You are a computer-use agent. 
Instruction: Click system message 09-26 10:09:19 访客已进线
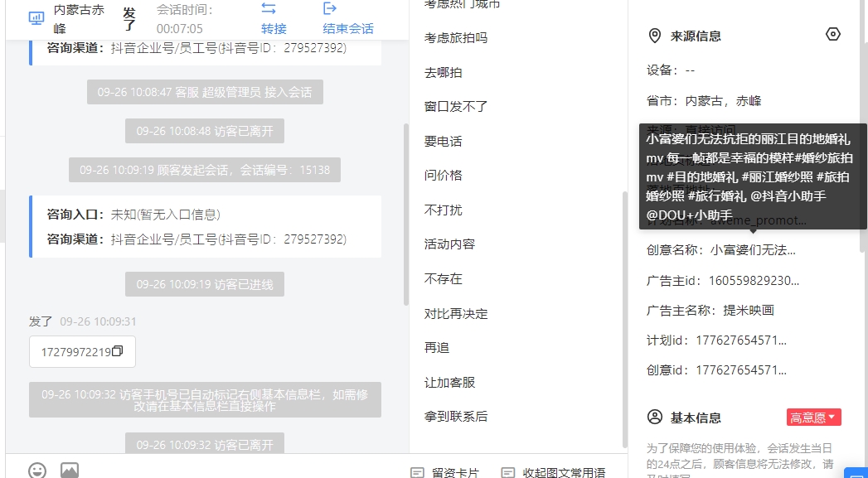(205, 284)
